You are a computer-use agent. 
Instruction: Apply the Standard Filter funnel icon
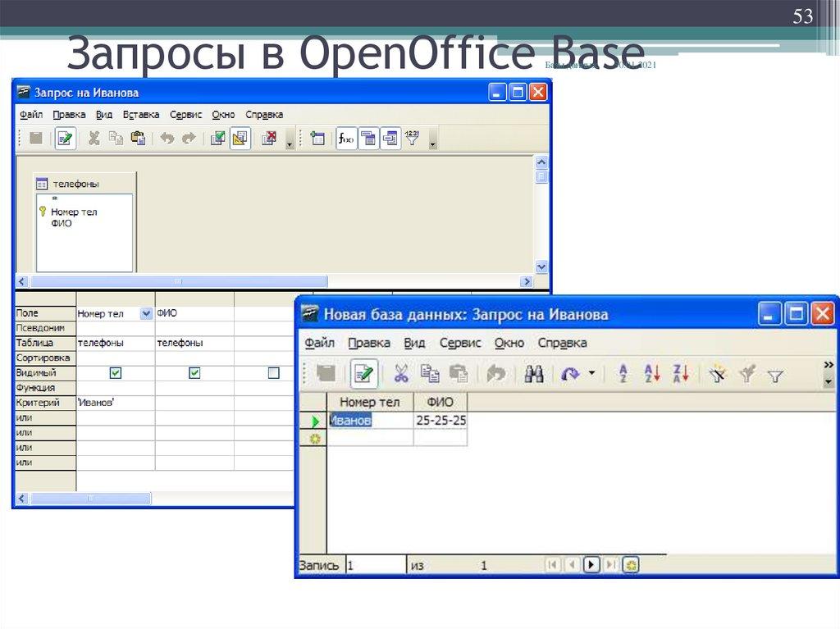[775, 373]
